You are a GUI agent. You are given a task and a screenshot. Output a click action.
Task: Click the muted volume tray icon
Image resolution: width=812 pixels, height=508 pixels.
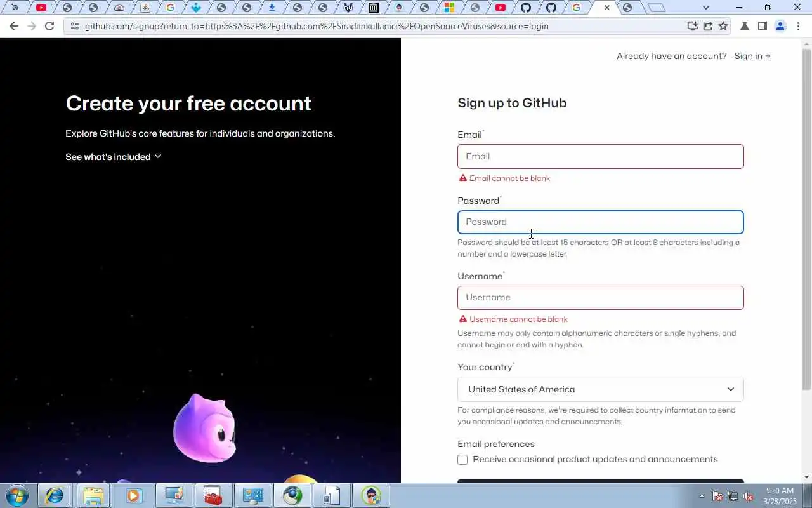point(749,496)
